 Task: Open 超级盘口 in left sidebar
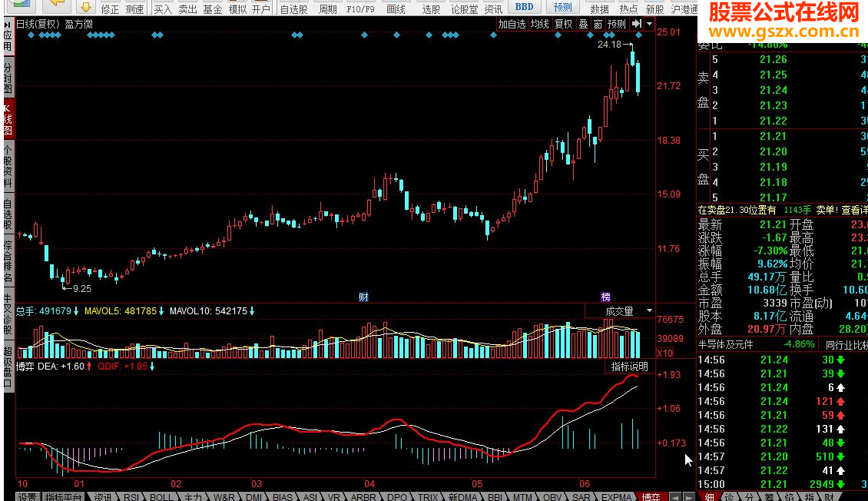(8, 367)
